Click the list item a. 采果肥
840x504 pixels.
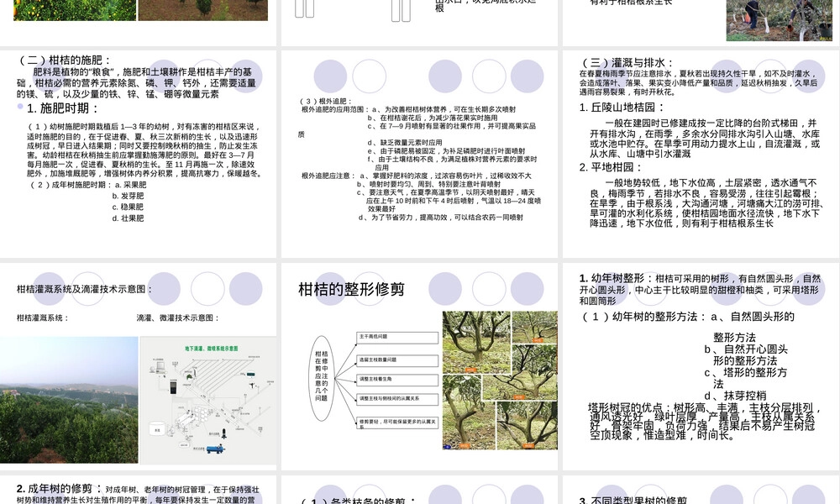coord(129,185)
